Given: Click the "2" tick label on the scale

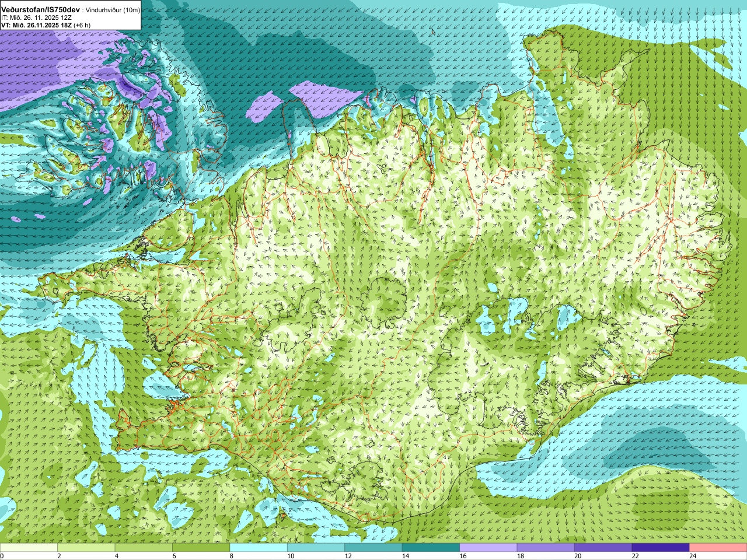Looking at the screenshot, I should click(x=60, y=556).
